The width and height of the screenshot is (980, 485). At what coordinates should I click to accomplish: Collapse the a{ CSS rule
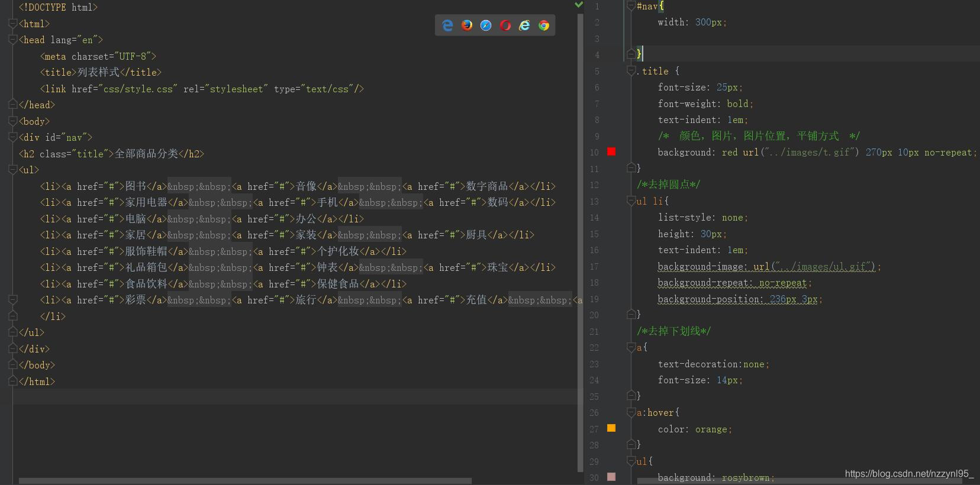point(631,347)
